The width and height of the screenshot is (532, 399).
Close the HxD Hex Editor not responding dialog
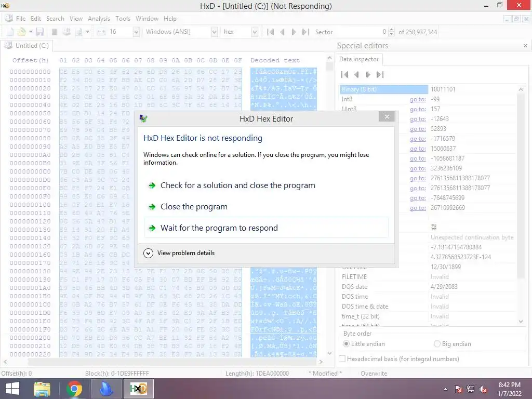[x=387, y=117]
